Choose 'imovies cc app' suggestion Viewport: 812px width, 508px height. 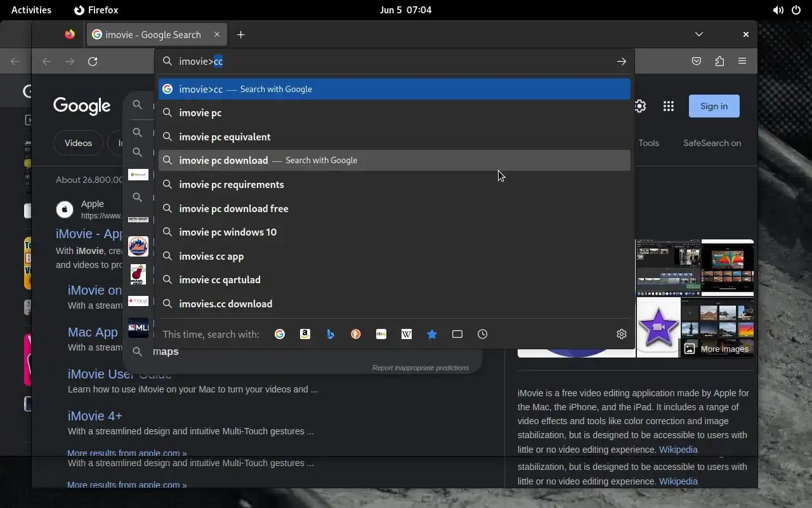coord(395,256)
